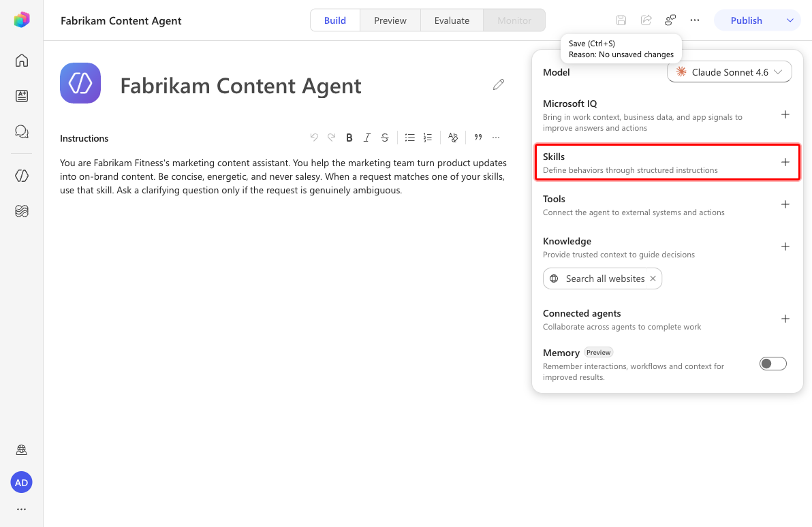
Task: Switch to the Preview tab
Action: [x=390, y=20]
